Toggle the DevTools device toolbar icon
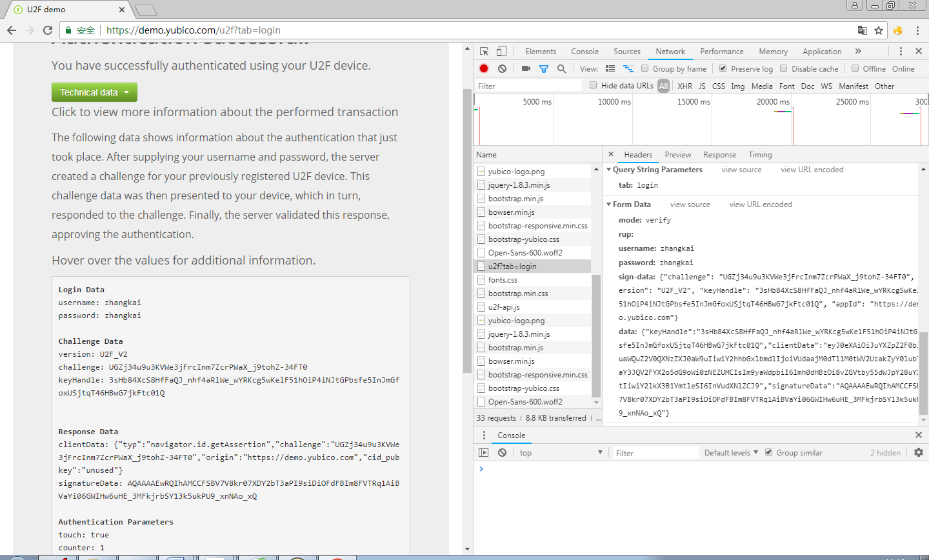This screenshot has height=560, width=929. click(501, 52)
